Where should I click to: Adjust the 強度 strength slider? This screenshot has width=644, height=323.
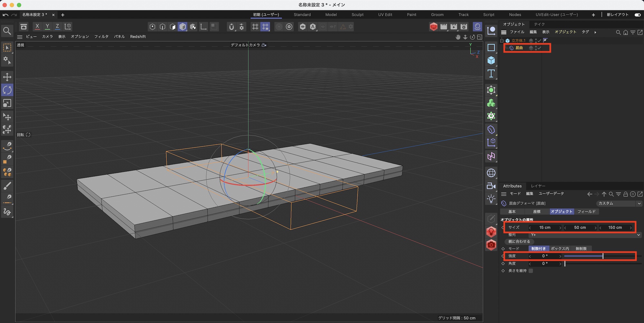pyautogui.click(x=603, y=256)
